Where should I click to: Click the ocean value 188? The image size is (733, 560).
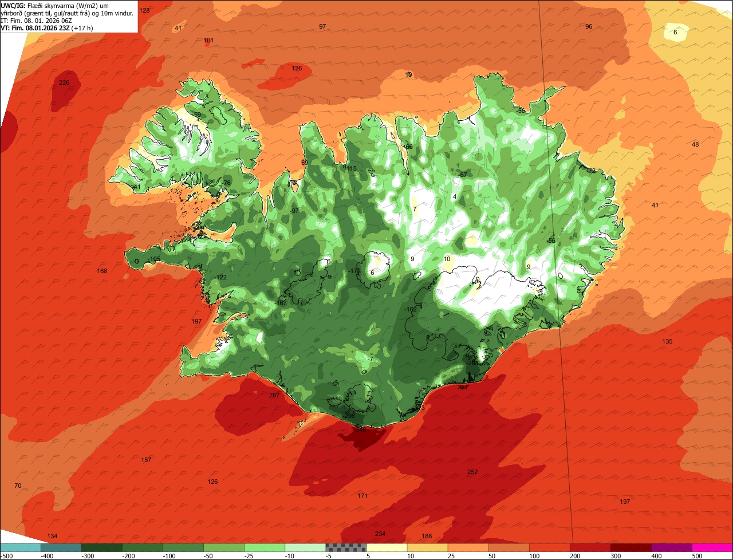tap(427, 536)
